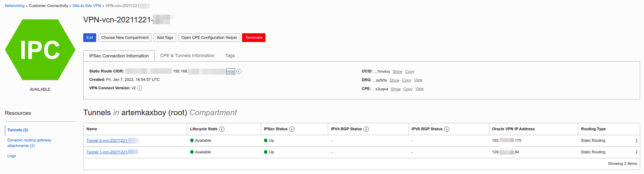Copy the DRG identifier
Viewport: 644px width, 174px height.
pos(406,80)
